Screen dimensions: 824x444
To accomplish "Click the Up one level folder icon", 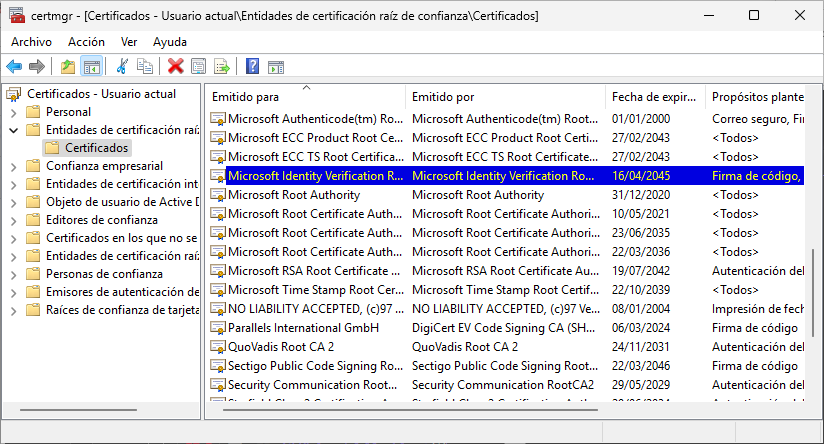I will (68, 67).
